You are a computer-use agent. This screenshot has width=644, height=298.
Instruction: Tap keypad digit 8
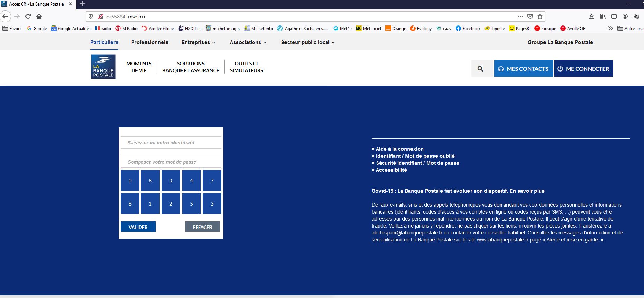tap(130, 203)
